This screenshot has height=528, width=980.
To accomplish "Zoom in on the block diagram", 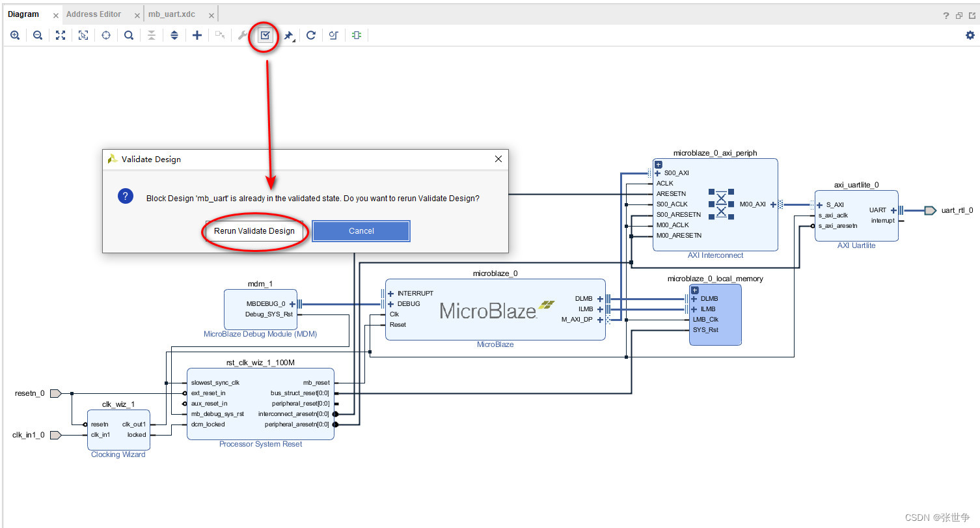I will [x=15, y=35].
